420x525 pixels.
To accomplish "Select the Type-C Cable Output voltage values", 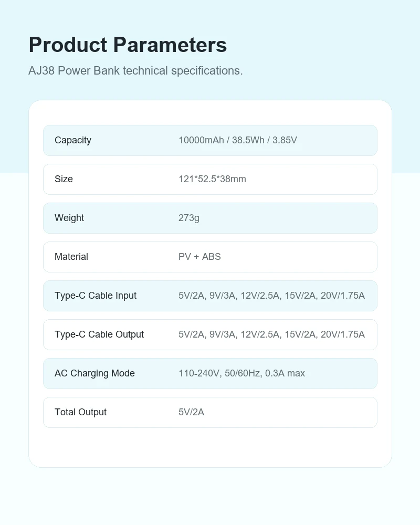I will [x=271, y=334].
